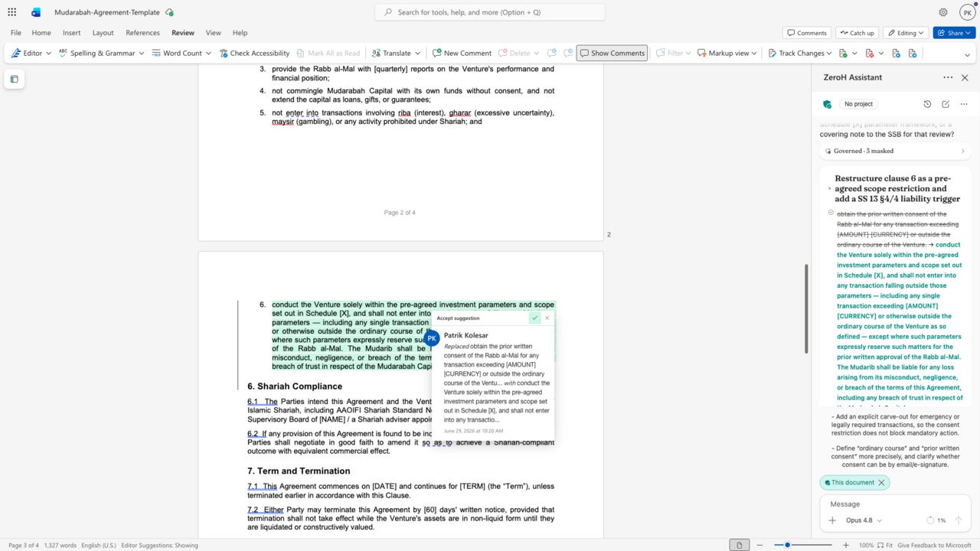Open the File menu
980x551 pixels.
pos(16,33)
